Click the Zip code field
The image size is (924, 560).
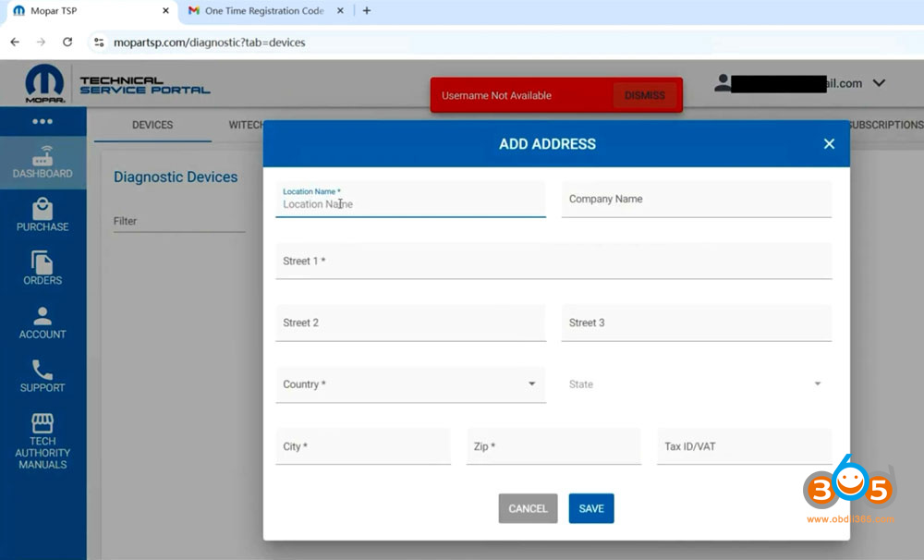coord(553,446)
